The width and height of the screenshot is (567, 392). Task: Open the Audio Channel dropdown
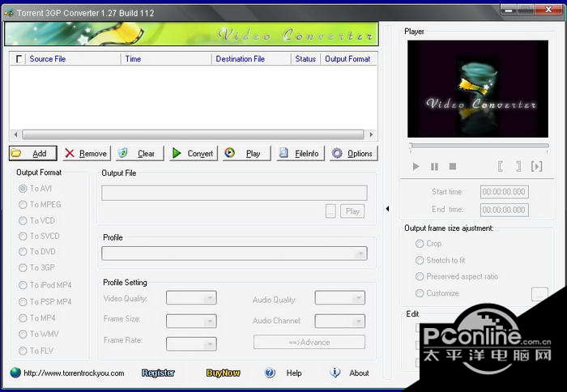pos(340,321)
